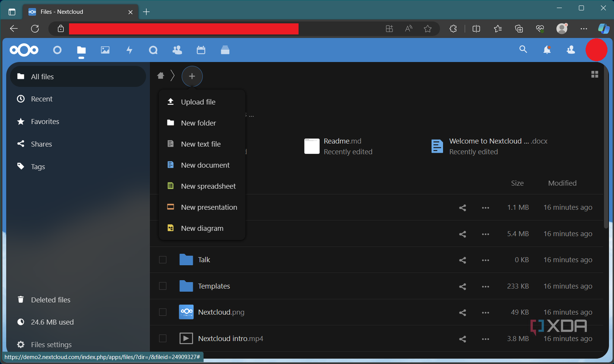Open the Contacts app icon

point(177,50)
